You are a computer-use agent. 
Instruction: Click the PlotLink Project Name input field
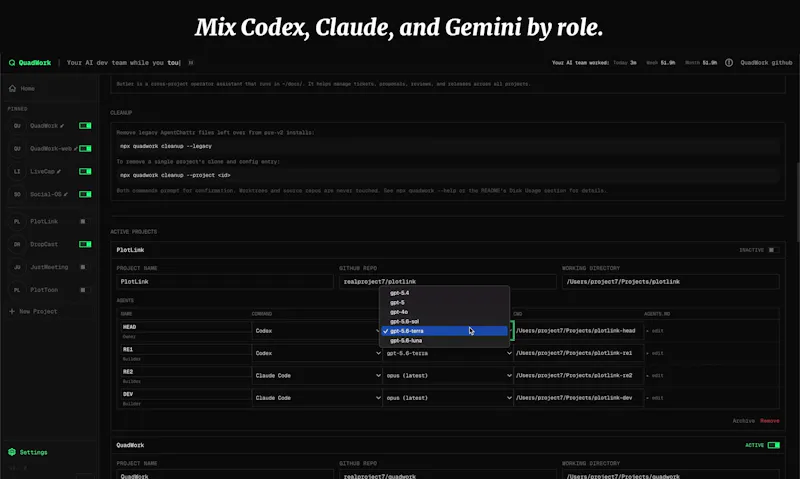[x=224, y=282]
